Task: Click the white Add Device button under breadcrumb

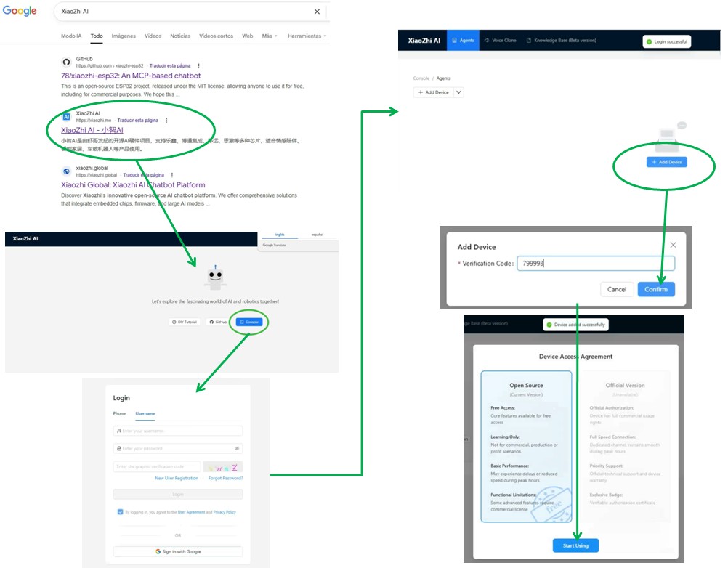Action: pos(433,92)
